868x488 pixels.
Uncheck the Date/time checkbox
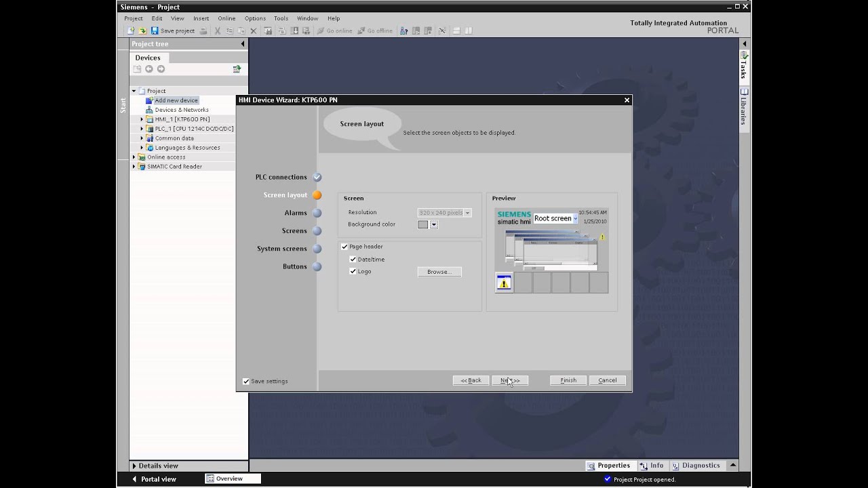353,260
